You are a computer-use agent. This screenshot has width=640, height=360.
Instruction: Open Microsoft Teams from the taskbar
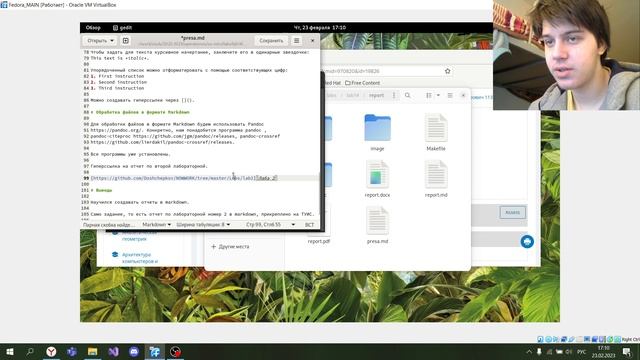(72, 351)
